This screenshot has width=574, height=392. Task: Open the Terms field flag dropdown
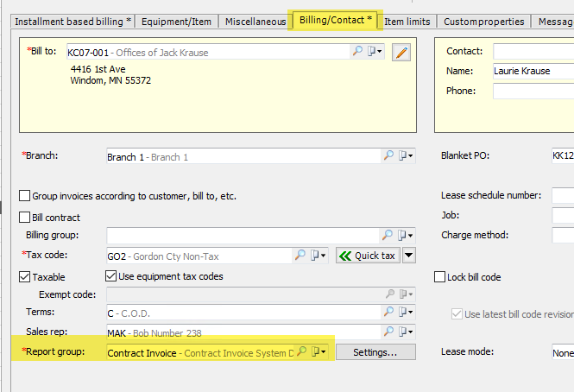pyautogui.click(x=405, y=312)
